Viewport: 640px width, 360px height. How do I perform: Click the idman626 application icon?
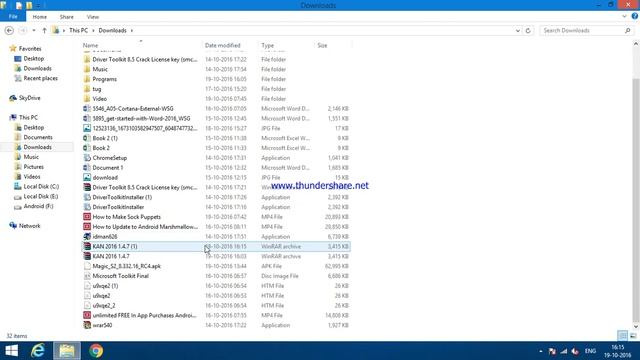[87, 237]
